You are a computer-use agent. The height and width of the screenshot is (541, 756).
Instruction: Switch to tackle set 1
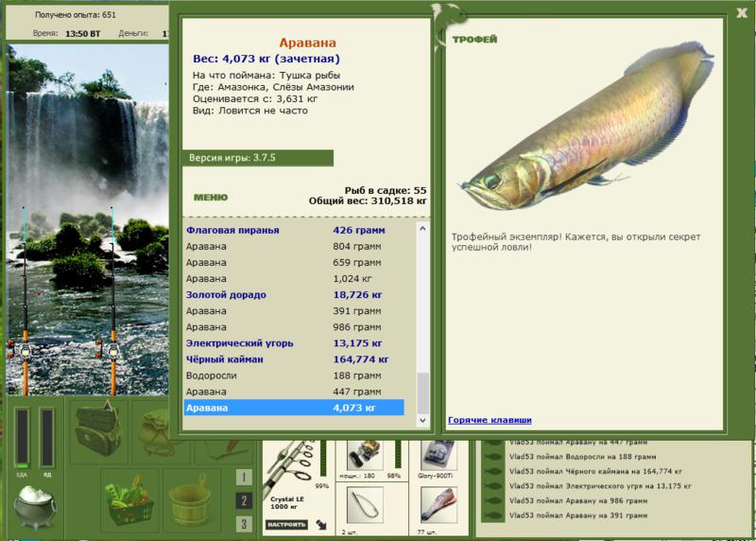tap(244, 478)
